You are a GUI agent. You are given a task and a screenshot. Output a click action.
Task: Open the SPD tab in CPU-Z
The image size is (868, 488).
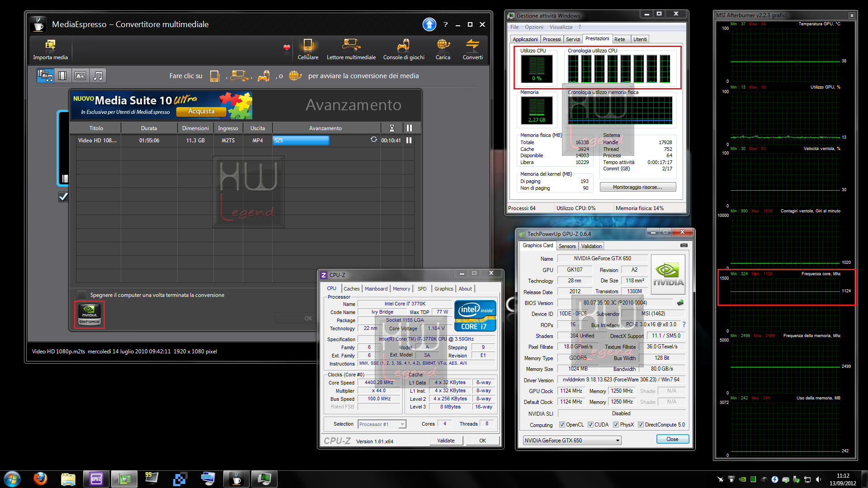pos(422,289)
